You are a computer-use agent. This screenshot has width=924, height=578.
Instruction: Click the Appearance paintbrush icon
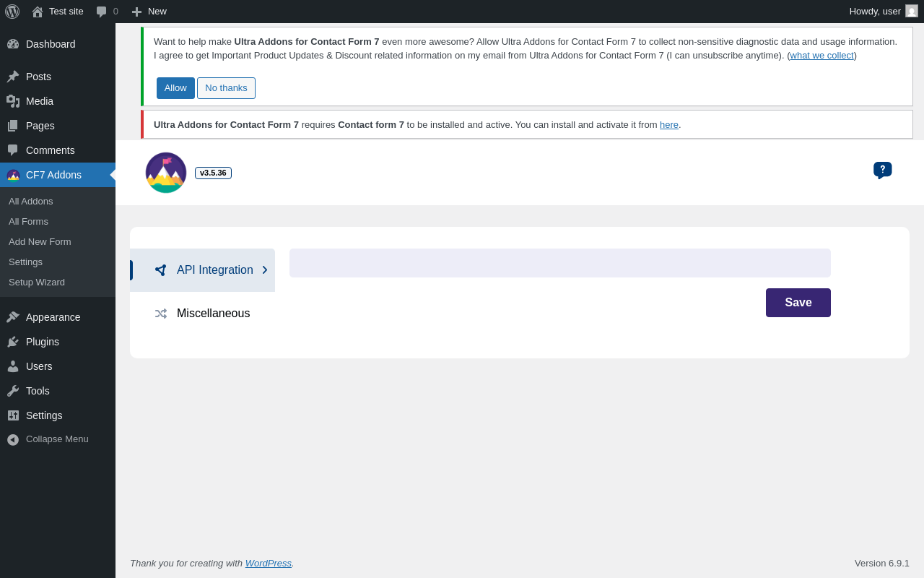[x=13, y=317]
